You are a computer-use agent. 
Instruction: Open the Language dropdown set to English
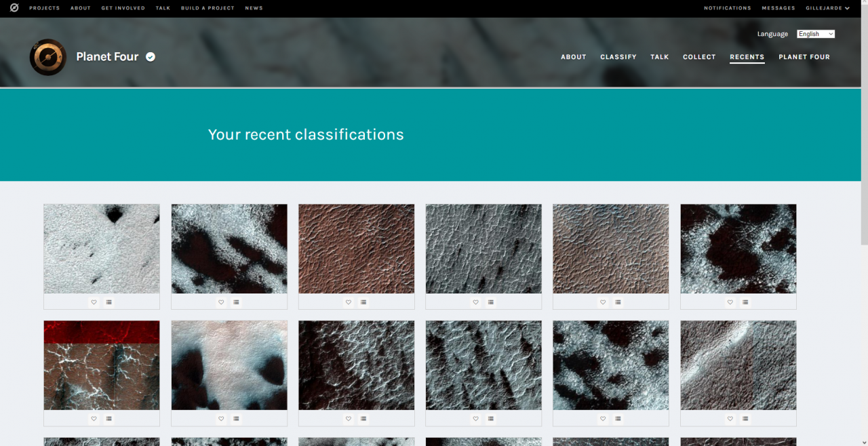[816, 34]
